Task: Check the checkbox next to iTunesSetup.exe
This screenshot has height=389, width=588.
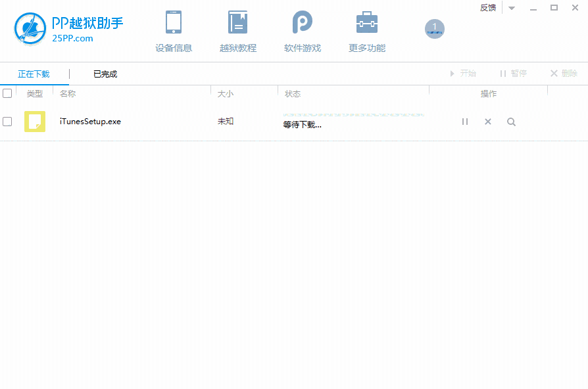Action: point(8,122)
